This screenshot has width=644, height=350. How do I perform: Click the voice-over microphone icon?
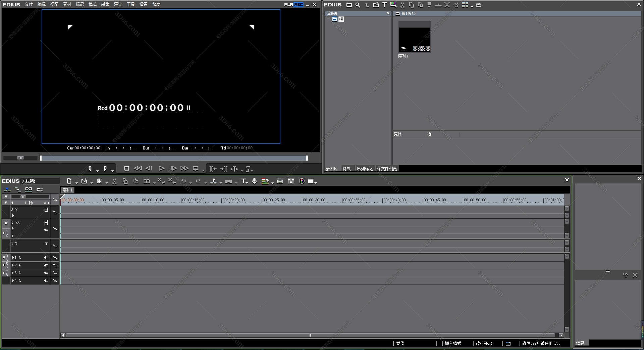point(255,181)
